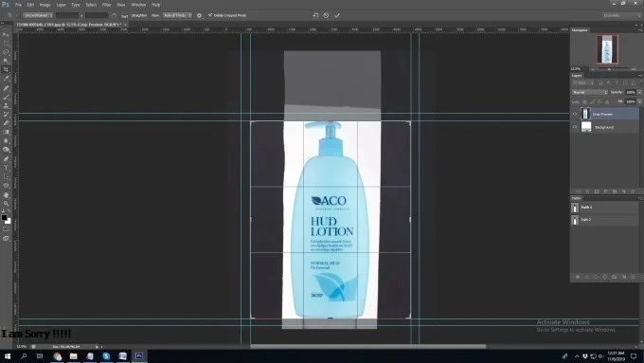Open the Filter menu
Viewport: 644px width, 363px height.
pos(106,5)
